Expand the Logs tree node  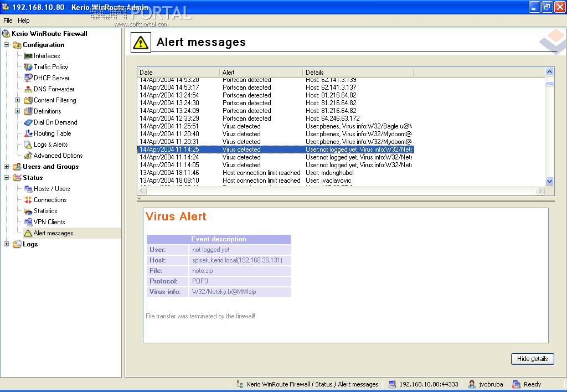7,244
